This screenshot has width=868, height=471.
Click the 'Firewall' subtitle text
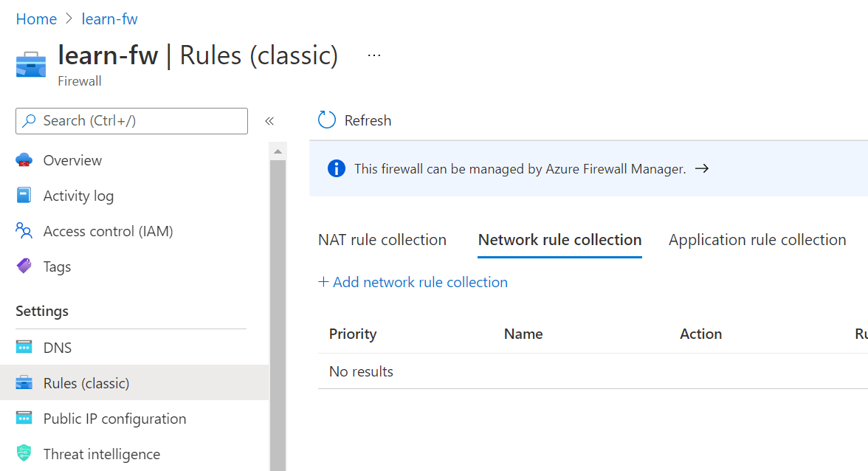coord(80,80)
